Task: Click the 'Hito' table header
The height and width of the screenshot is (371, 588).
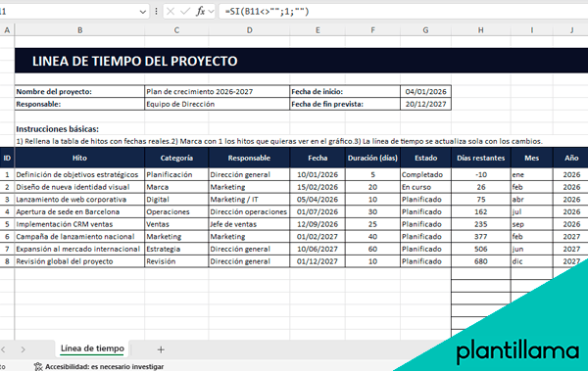Action: pyautogui.click(x=79, y=158)
